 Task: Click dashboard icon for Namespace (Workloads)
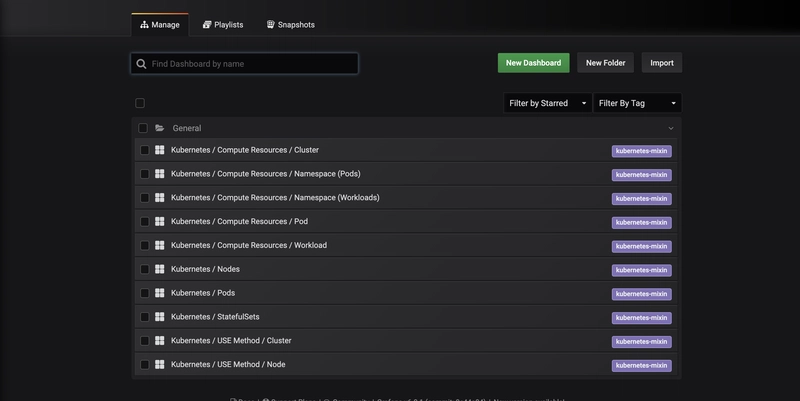tap(160, 197)
